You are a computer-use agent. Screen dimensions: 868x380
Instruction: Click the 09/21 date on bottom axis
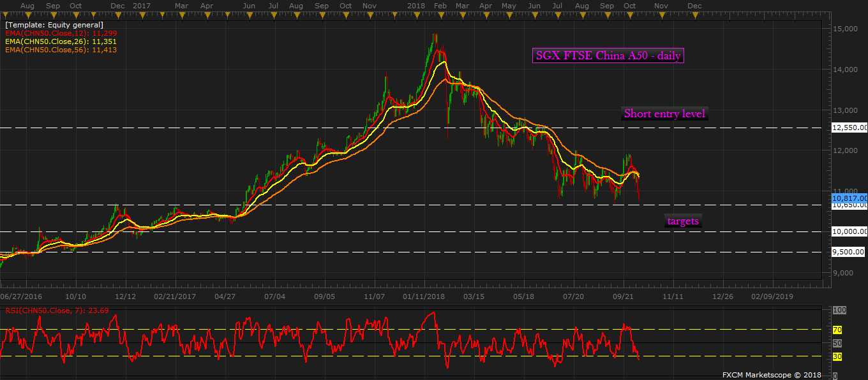(624, 296)
